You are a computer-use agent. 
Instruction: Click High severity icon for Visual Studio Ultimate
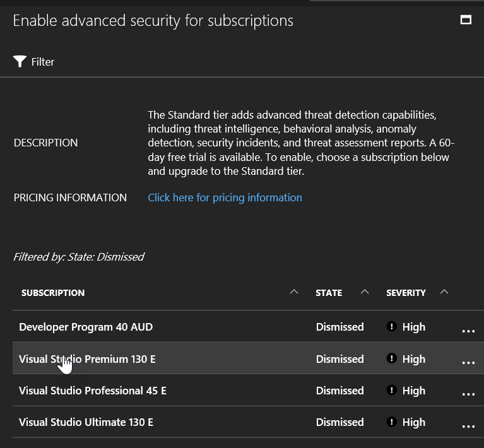click(x=391, y=422)
